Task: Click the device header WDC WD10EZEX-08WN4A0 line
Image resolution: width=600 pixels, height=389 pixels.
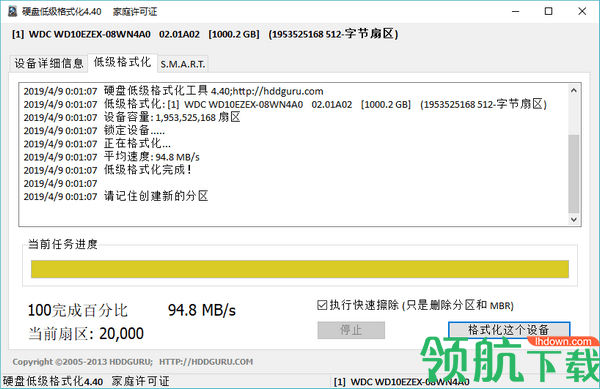Action: click(x=205, y=34)
